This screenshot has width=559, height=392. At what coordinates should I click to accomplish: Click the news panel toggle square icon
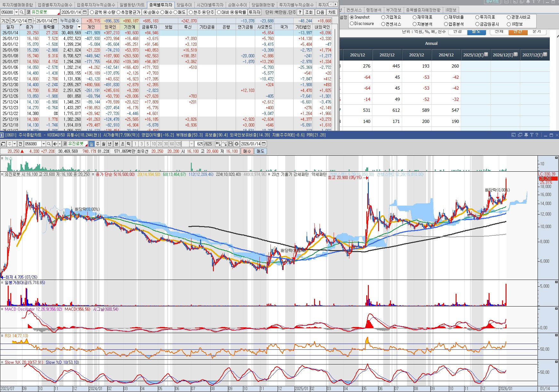pos(2,158)
